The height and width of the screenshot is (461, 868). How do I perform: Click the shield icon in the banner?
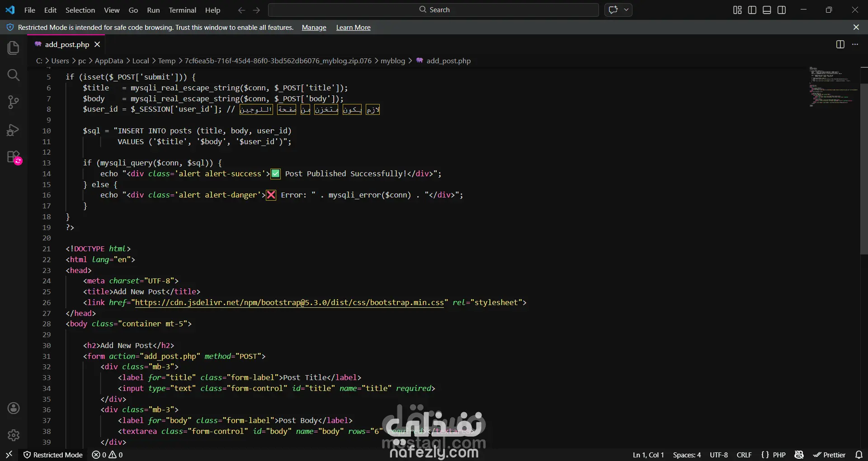(x=10, y=27)
